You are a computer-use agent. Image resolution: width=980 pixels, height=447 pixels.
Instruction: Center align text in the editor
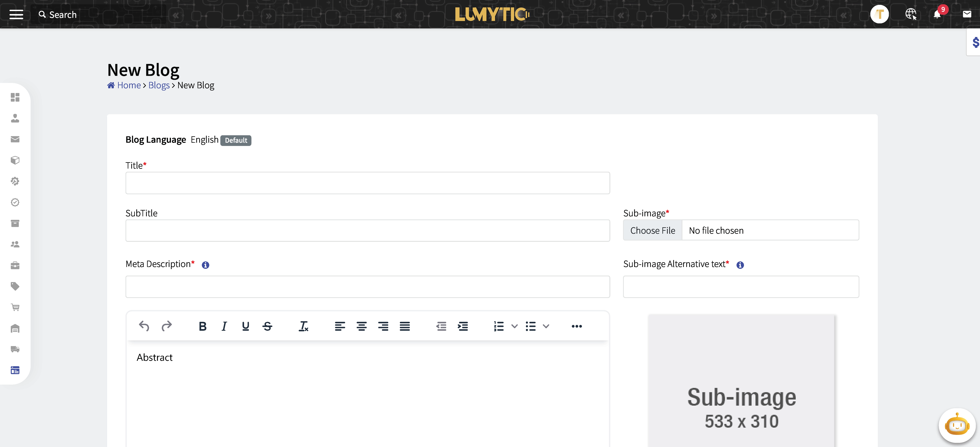click(x=361, y=326)
